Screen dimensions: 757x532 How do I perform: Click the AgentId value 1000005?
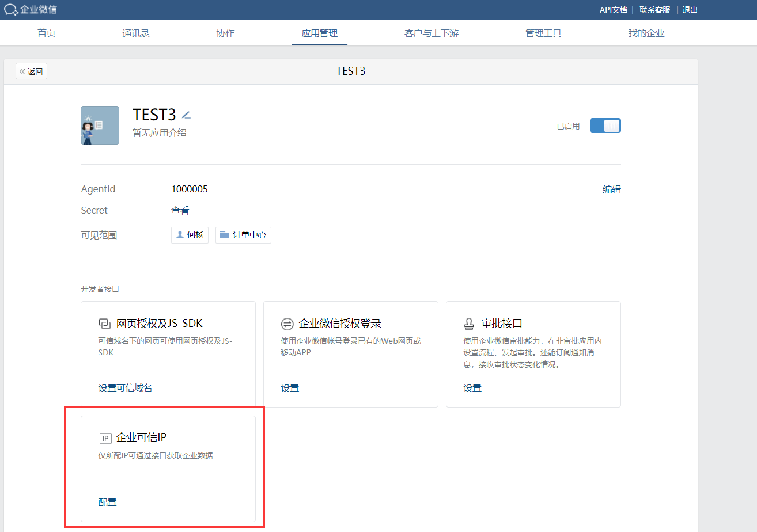tap(190, 189)
